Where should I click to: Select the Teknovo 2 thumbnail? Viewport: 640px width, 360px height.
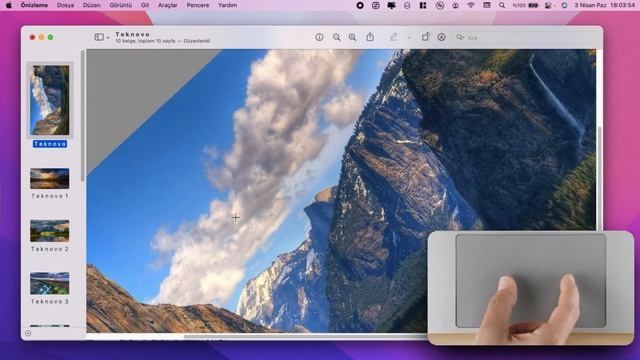click(x=49, y=231)
